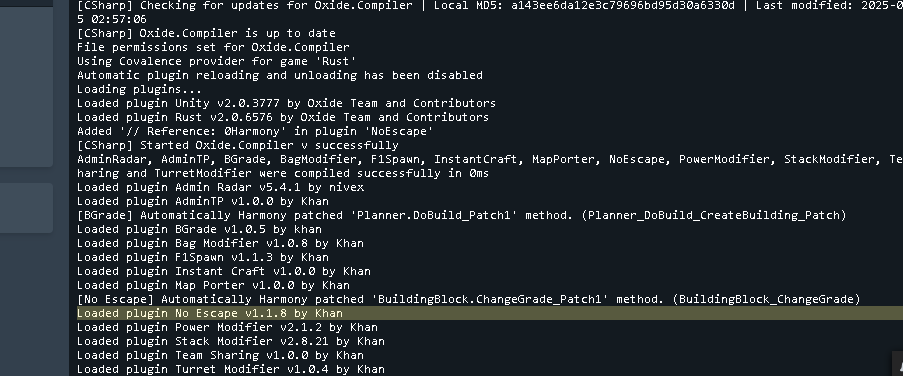Screen dimensions: 903x376
Task: Click the 'Loaded plugin Turret Modifier v1.0.4' line
Action: click(231, 369)
